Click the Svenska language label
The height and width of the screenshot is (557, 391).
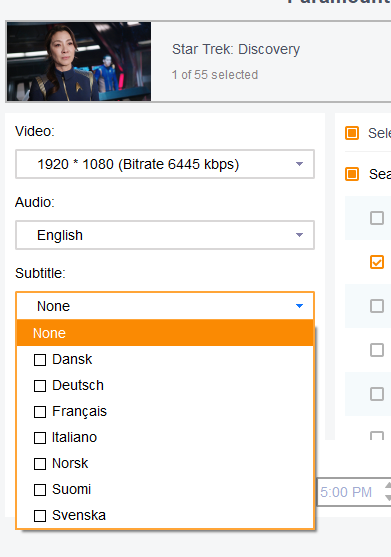click(x=79, y=515)
